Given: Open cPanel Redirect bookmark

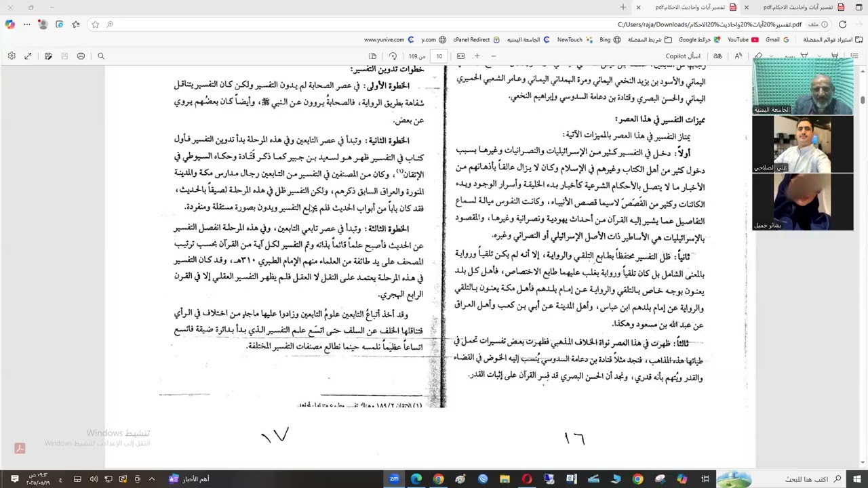Looking at the screenshot, I should pos(476,40).
